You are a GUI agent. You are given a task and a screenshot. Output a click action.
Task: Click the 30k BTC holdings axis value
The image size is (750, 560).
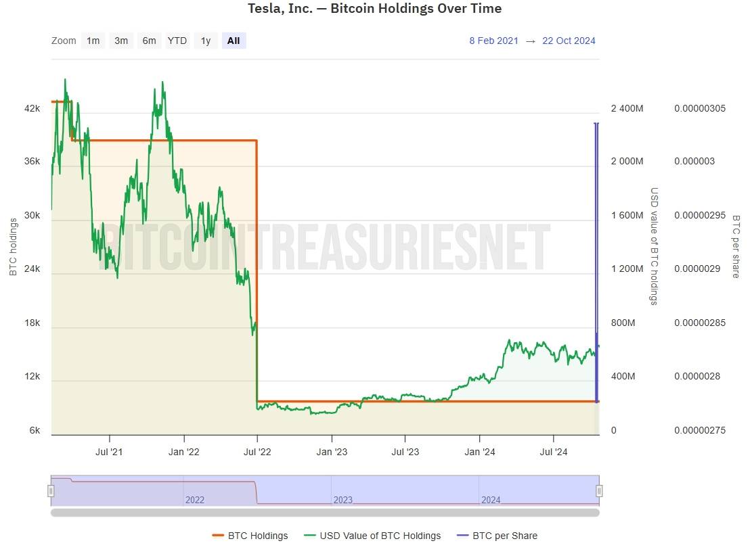(x=32, y=216)
